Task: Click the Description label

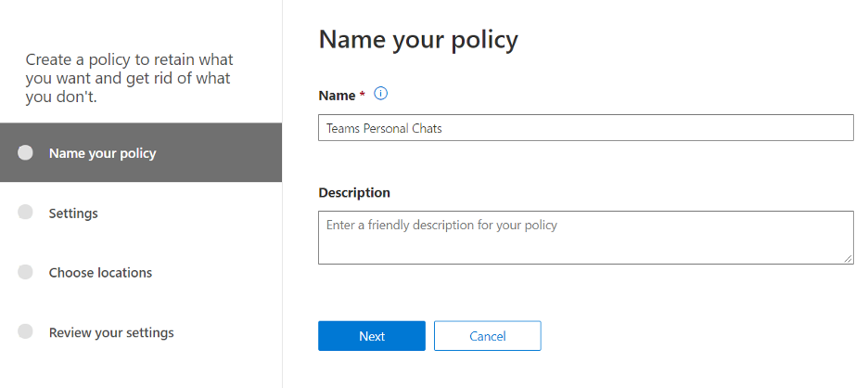Action: [354, 192]
